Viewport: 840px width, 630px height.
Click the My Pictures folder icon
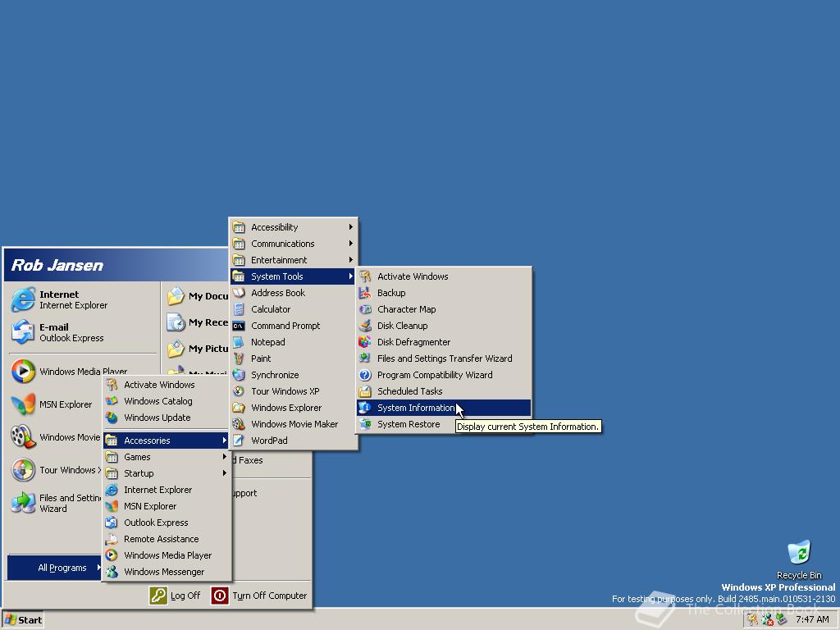(176, 348)
